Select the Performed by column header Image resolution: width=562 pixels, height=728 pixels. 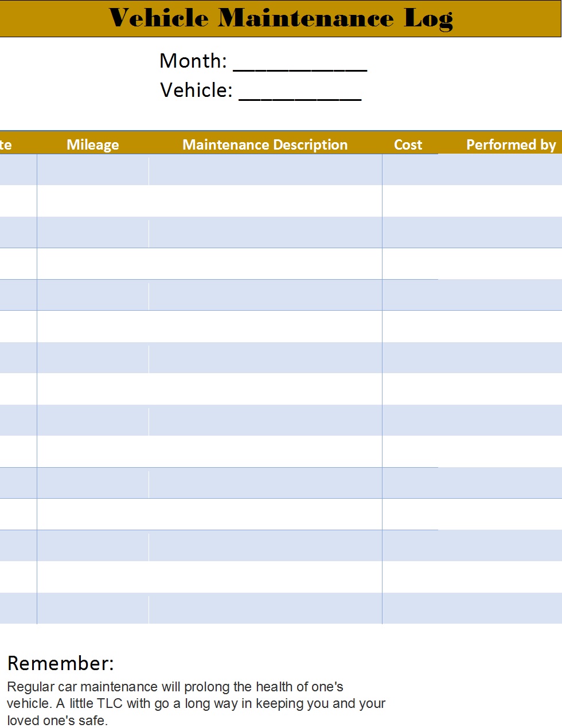511,144
